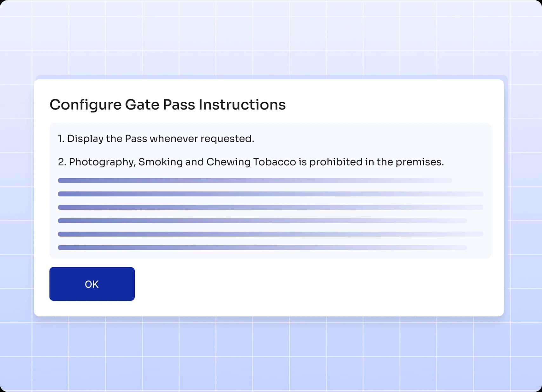
Task: Click the fourth placeholder text line
Action: pyautogui.click(x=262, y=220)
